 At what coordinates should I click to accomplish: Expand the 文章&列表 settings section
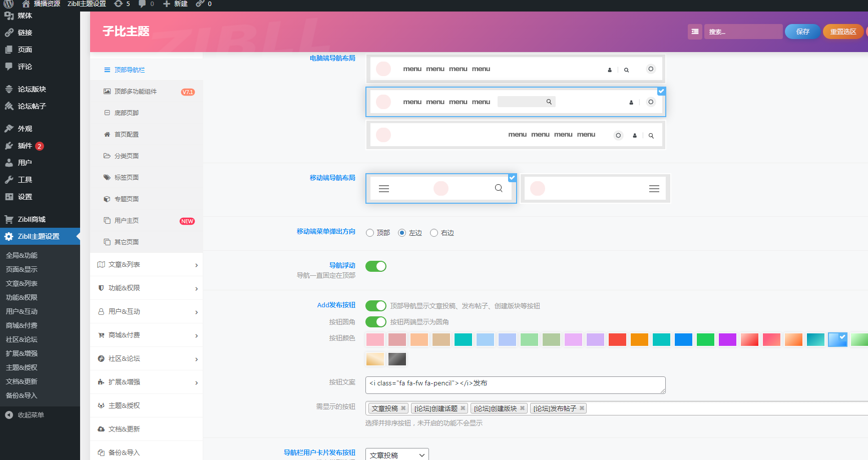pyautogui.click(x=146, y=264)
